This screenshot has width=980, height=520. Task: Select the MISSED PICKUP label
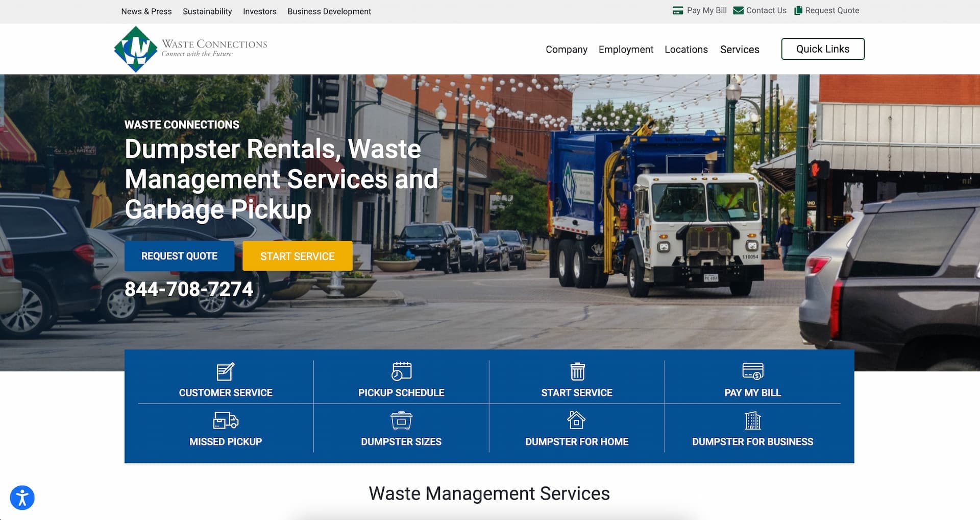pos(226,442)
